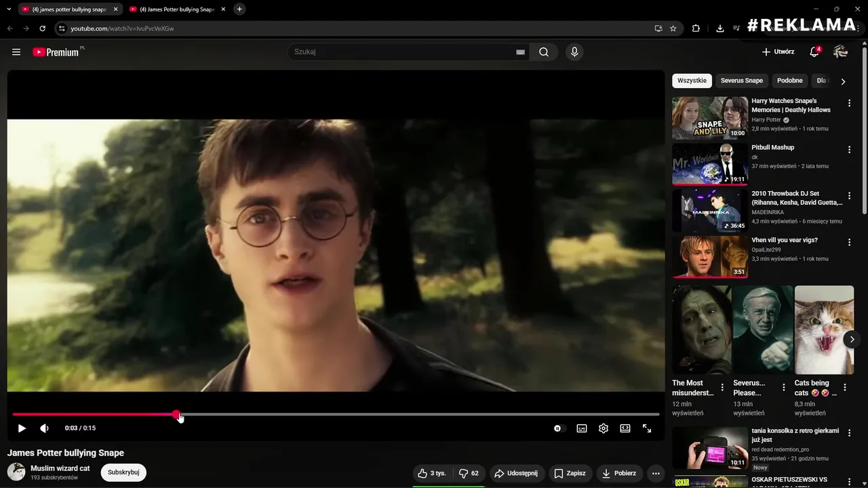This screenshot has height=488, width=868.
Task: Share the video via Udostępnij
Action: click(516, 473)
